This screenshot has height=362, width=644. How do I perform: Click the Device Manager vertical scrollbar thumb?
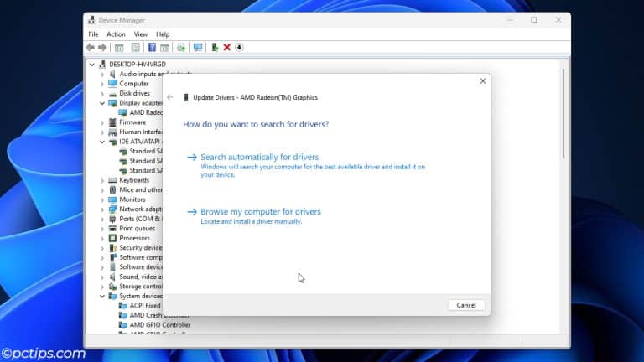tap(563, 114)
